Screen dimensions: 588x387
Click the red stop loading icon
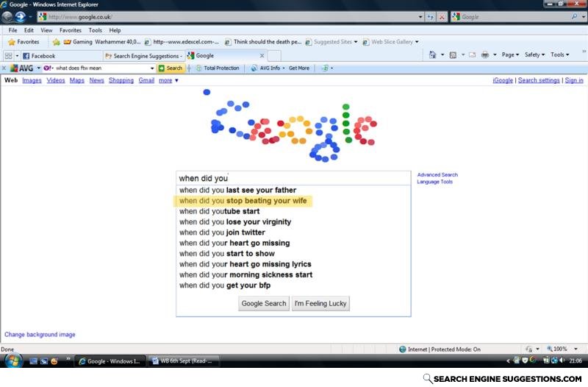click(442, 17)
